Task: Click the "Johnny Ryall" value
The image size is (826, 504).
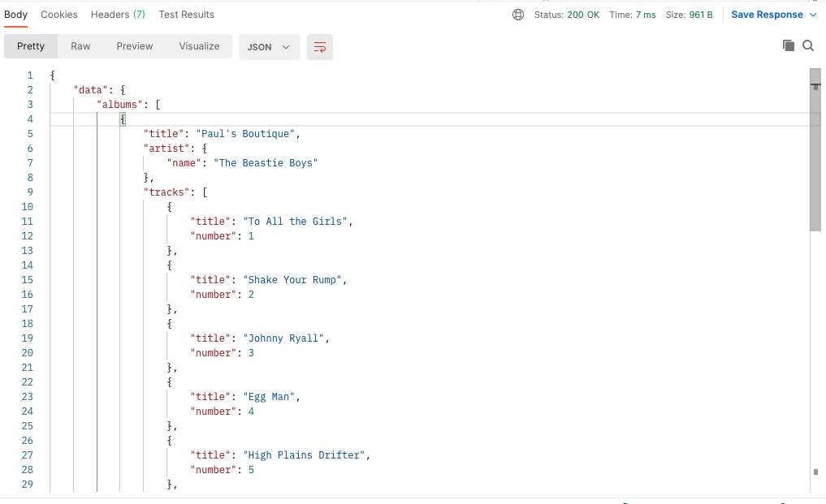Action: point(283,338)
